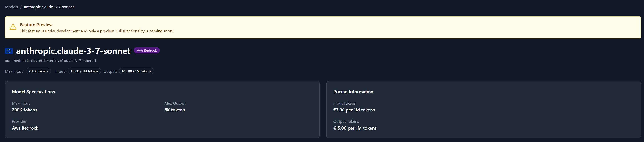The image size is (644, 142).
Task: Click the Output Tokens label in pricing
Action: point(346,121)
